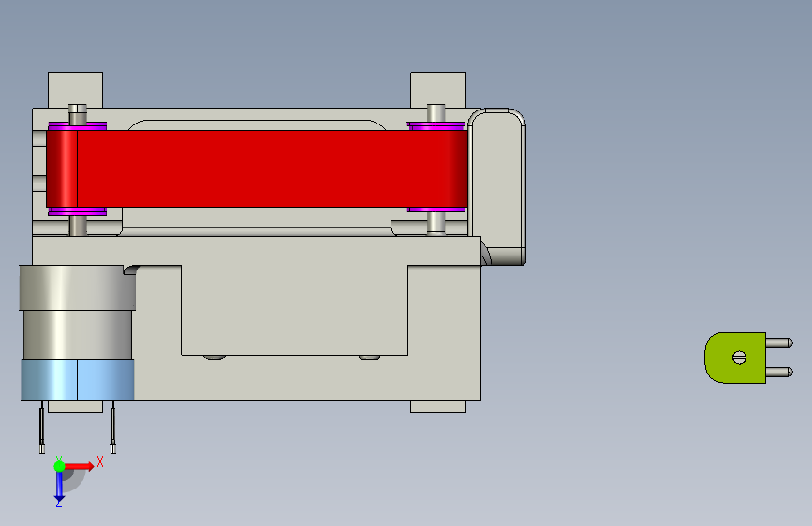Select the bottom right mounting foot
The image size is (812, 526).
[x=438, y=406]
